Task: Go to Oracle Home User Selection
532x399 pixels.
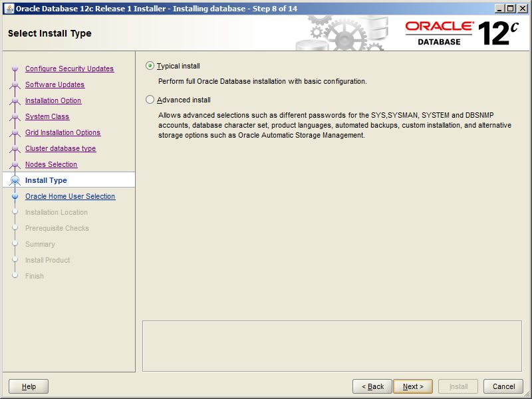Action: click(70, 196)
